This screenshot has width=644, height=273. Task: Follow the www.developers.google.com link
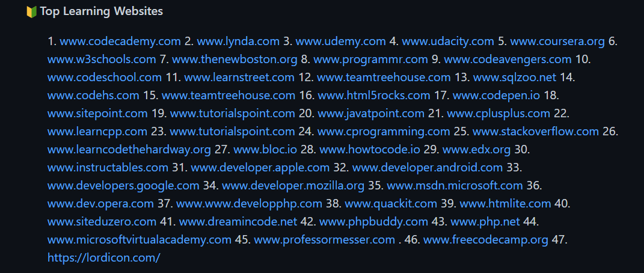tap(123, 186)
